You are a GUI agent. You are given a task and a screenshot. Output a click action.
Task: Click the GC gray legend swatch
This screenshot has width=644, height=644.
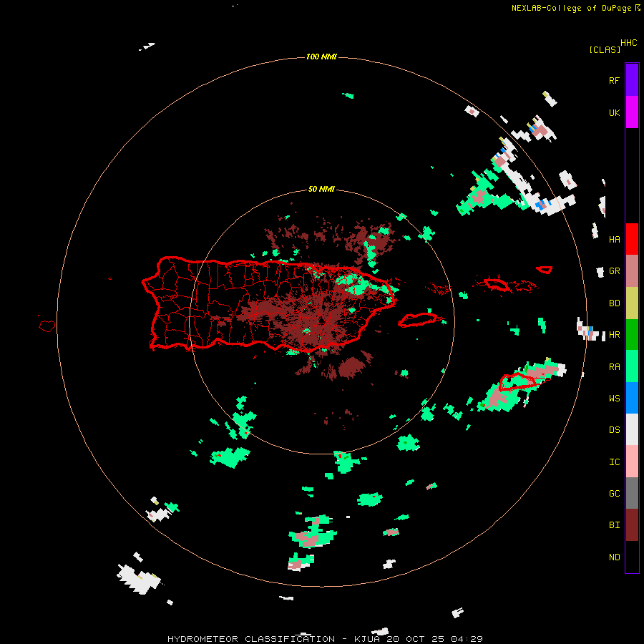pyautogui.click(x=632, y=493)
